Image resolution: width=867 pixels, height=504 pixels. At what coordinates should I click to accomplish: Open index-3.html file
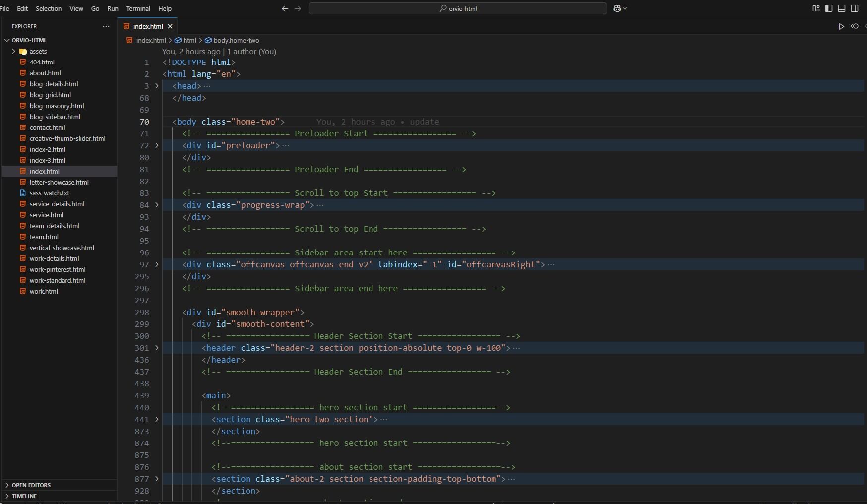[x=47, y=160]
